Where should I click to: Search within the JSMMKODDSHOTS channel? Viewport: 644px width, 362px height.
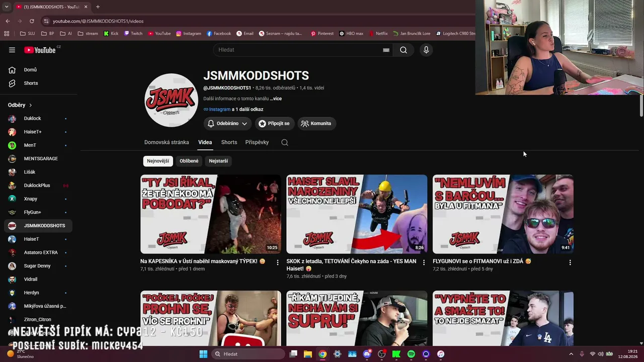point(285,142)
